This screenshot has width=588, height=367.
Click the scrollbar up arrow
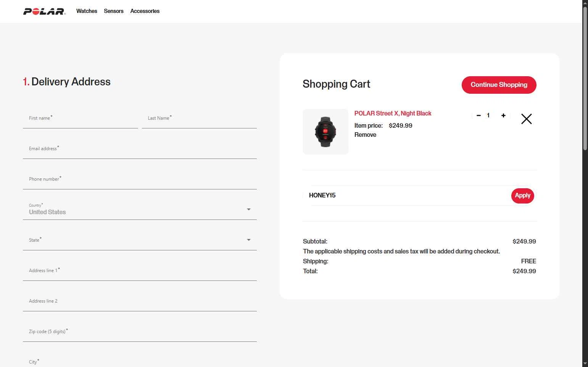click(585, 3)
